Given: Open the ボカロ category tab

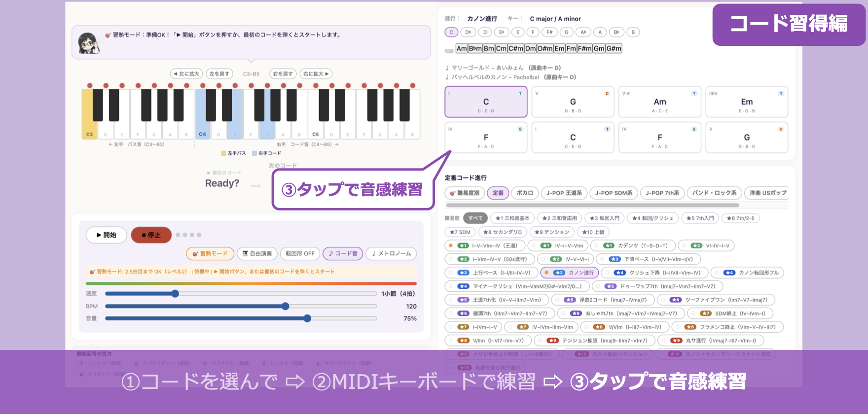Looking at the screenshot, I should (525, 193).
